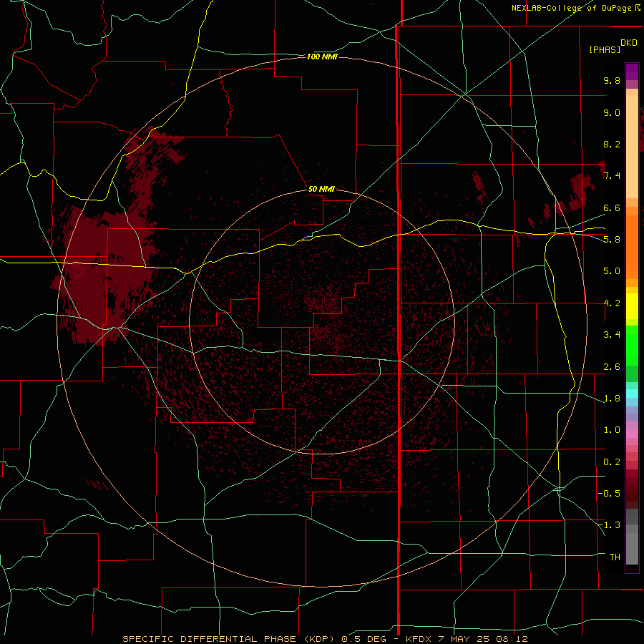Select the 3.4 value on the color scale
This screenshot has width=644, height=644.
click(x=612, y=335)
